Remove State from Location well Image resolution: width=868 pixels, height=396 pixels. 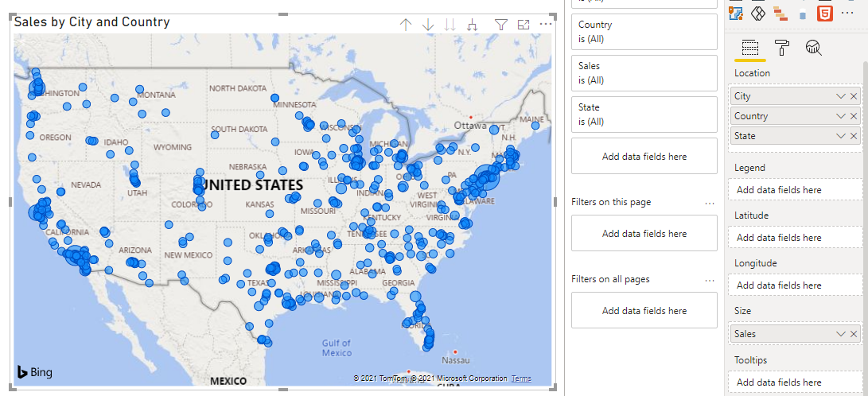tap(854, 136)
